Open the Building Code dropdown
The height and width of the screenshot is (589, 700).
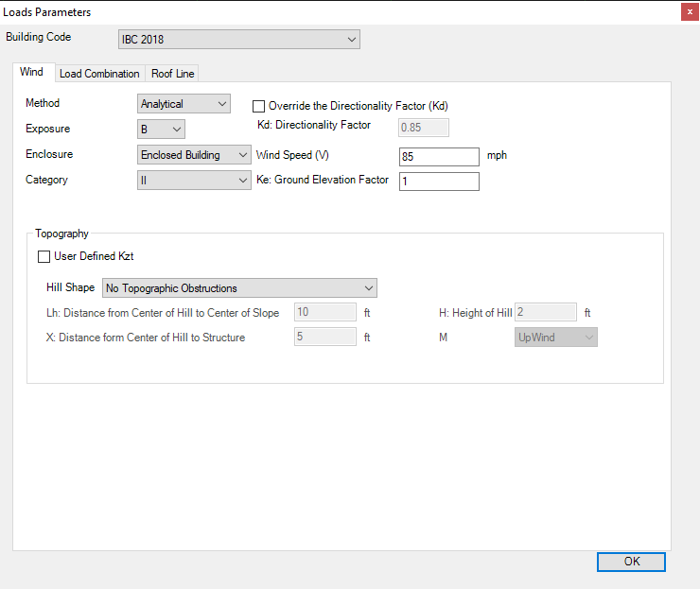point(238,40)
